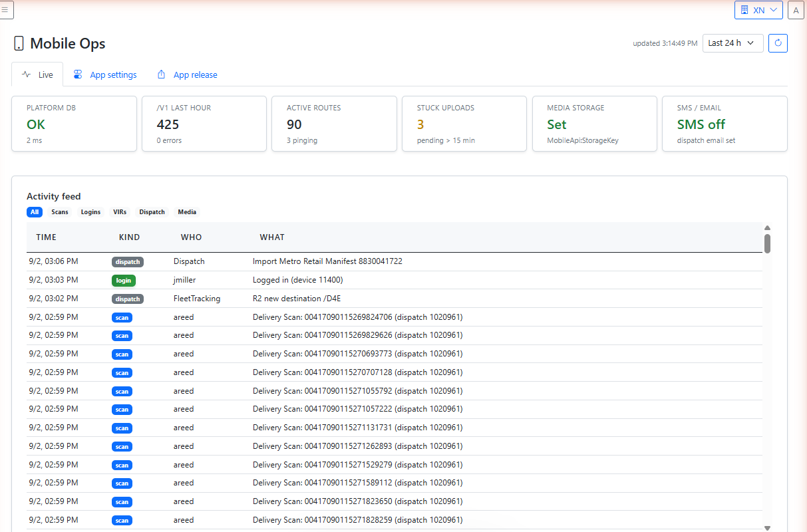The image size is (807, 532).
Task: Click Delivery Scan 00417090115271828259 row
Action: click(x=395, y=520)
